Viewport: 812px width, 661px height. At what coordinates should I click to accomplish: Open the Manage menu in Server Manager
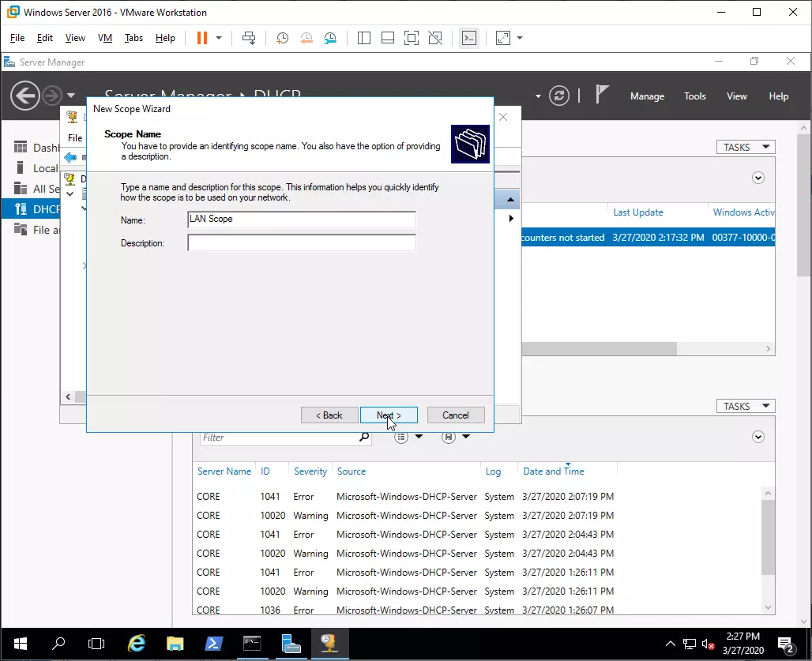648,96
